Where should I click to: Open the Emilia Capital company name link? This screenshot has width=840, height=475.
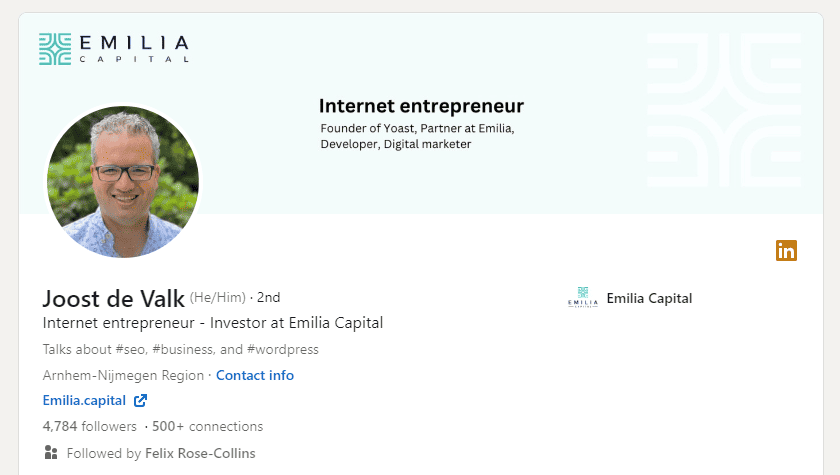649,298
